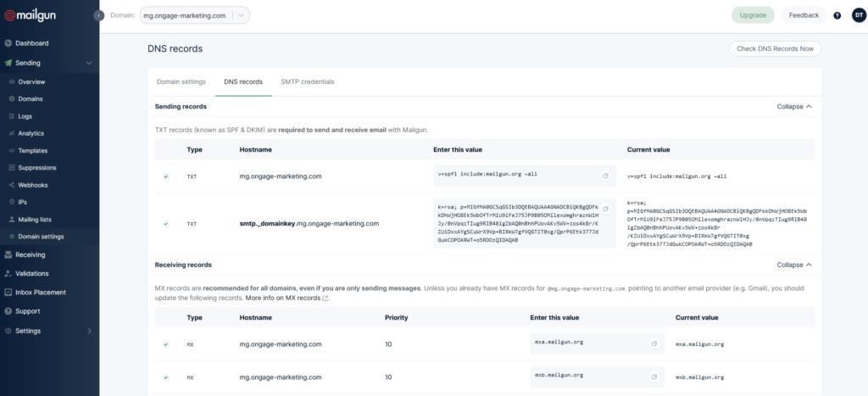Copy the mxb.mailgun.org value
Screen dimensions: 868x396
coord(654,376)
